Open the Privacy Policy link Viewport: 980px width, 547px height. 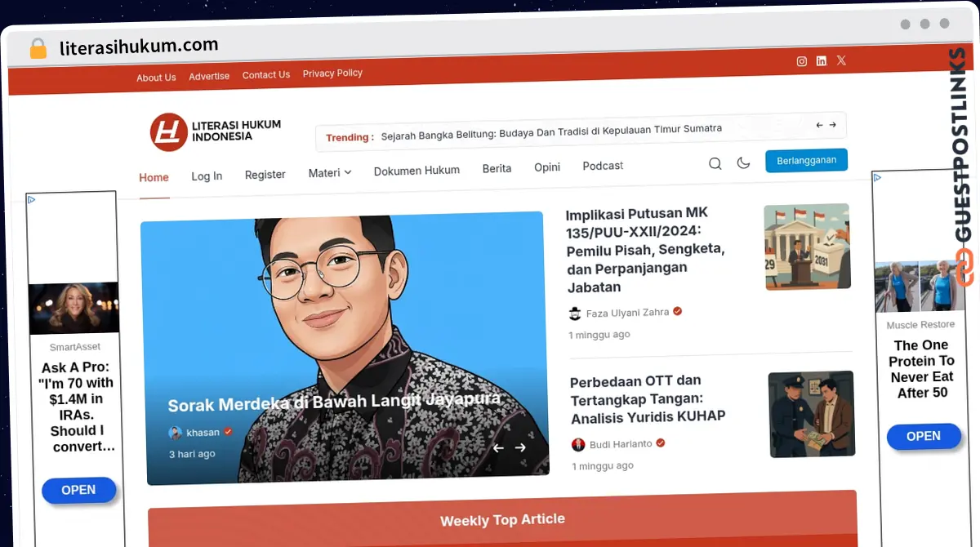332,73
